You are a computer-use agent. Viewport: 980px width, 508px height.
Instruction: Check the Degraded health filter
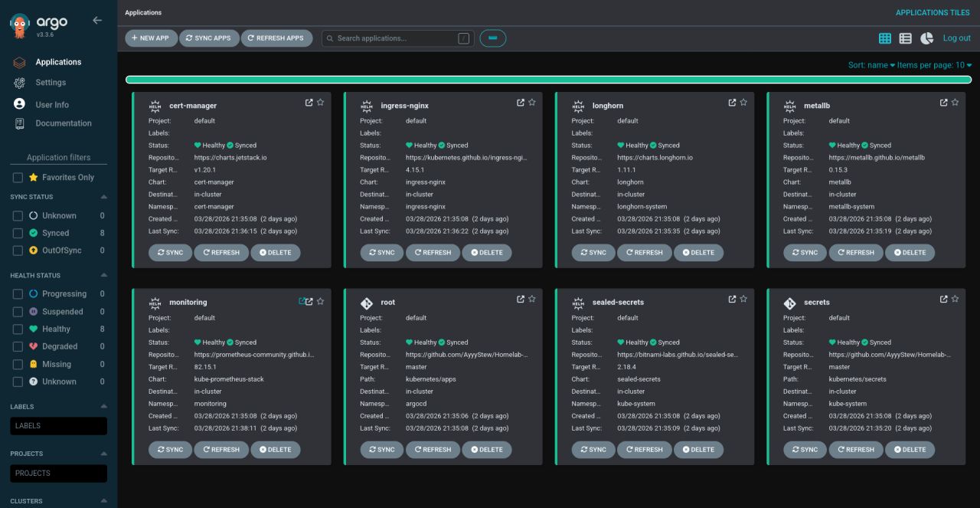tap(18, 346)
